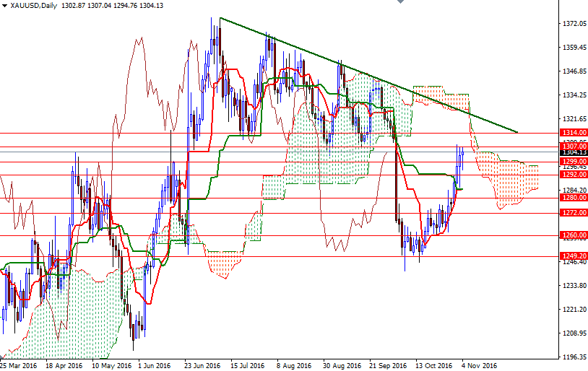
Task: Select the 1260.00 red price level tag
Action: pyautogui.click(x=573, y=235)
